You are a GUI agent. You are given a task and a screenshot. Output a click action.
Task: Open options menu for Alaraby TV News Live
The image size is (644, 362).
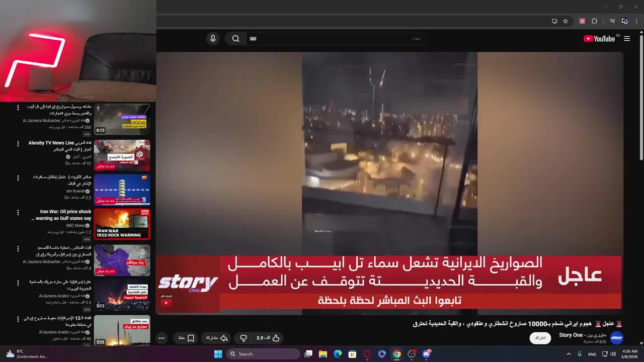18,143
